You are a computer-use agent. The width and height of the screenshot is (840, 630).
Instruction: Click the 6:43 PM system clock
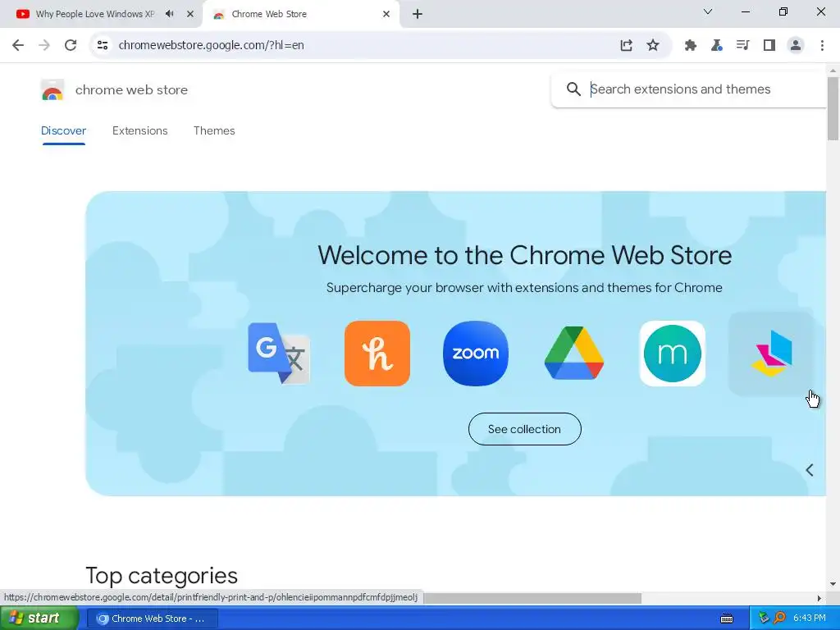(809, 619)
